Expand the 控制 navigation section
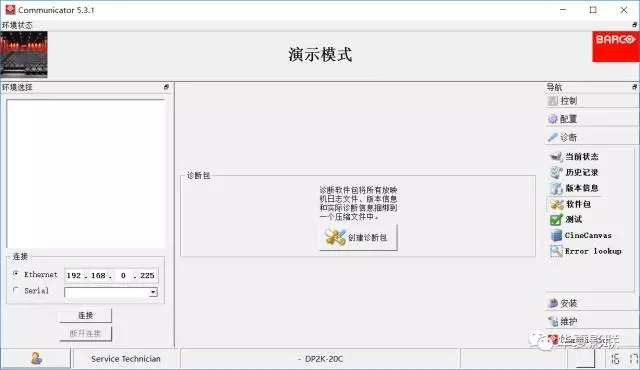Image resolution: width=640 pixels, height=370 pixels. click(591, 101)
